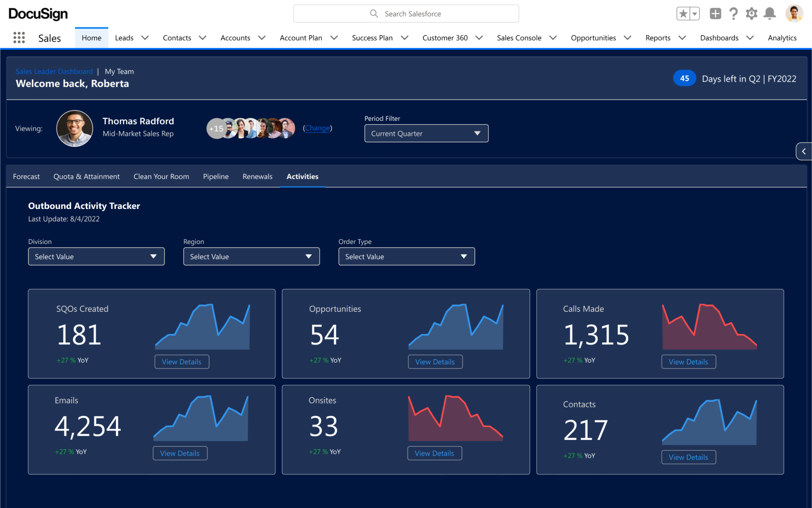The image size is (812, 508).
Task: Open the App Launcher grid icon
Action: [x=19, y=38]
